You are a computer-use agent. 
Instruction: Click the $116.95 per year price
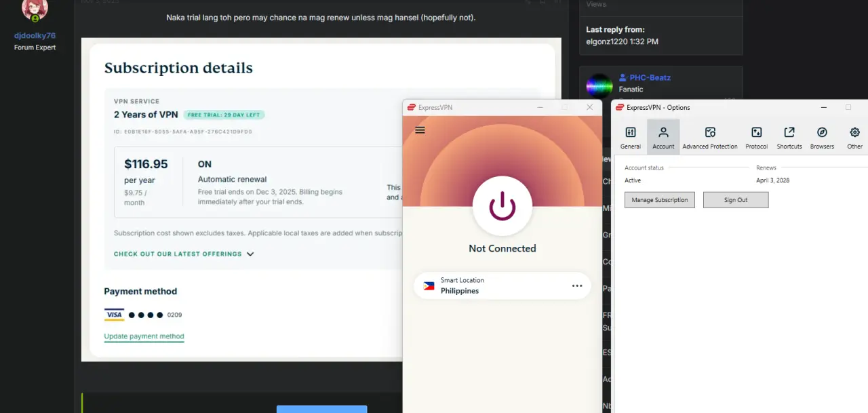click(x=146, y=164)
